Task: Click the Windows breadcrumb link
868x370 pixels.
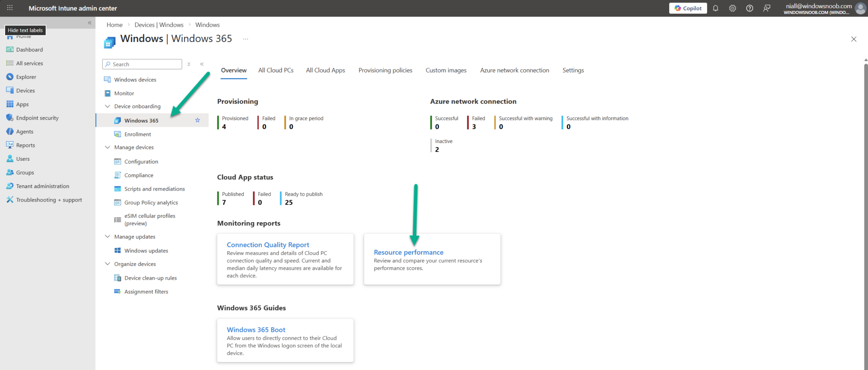Action: 207,25
